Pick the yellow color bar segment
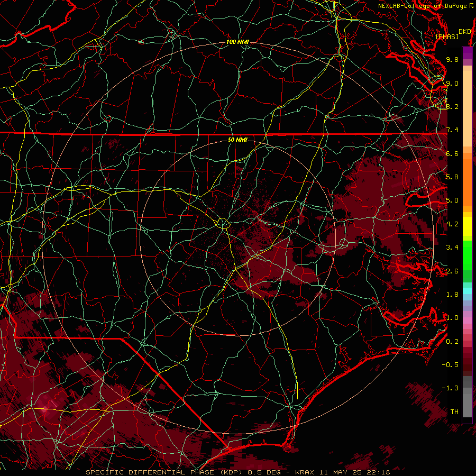Image resolution: width=476 pixels, height=476 pixels. point(467,226)
